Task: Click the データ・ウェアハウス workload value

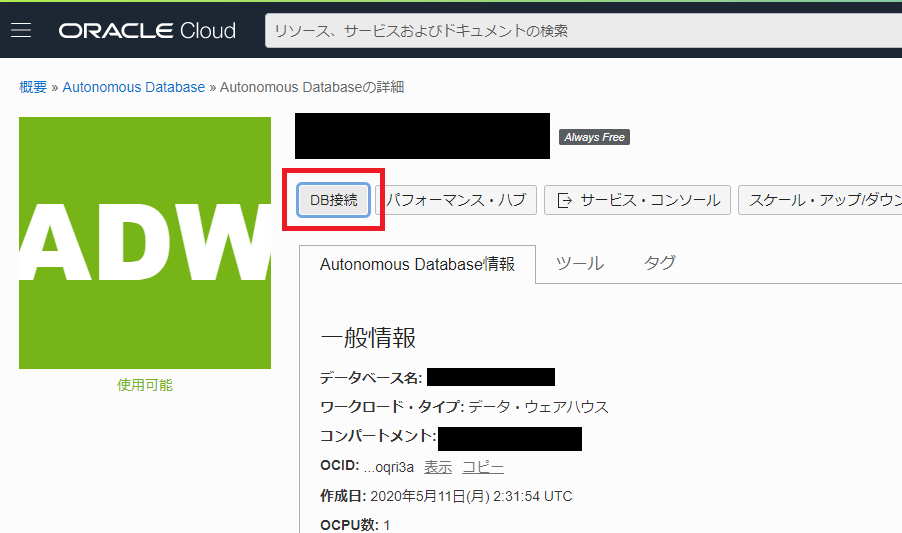Action: pos(538,407)
